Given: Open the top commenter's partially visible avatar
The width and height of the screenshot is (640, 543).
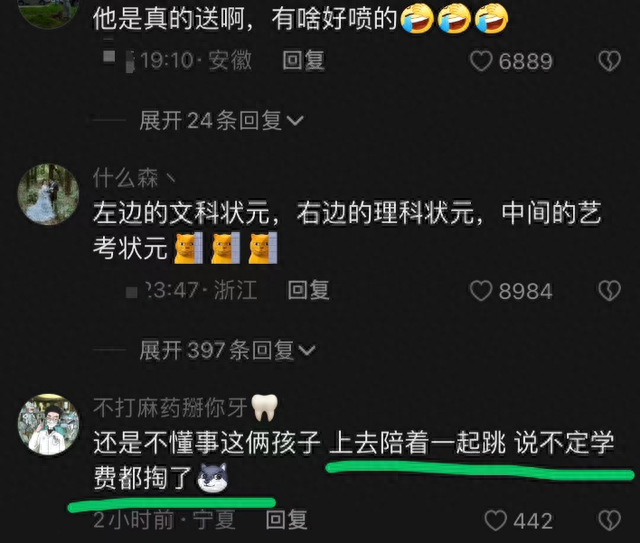Looking at the screenshot, I should click(48, 12).
